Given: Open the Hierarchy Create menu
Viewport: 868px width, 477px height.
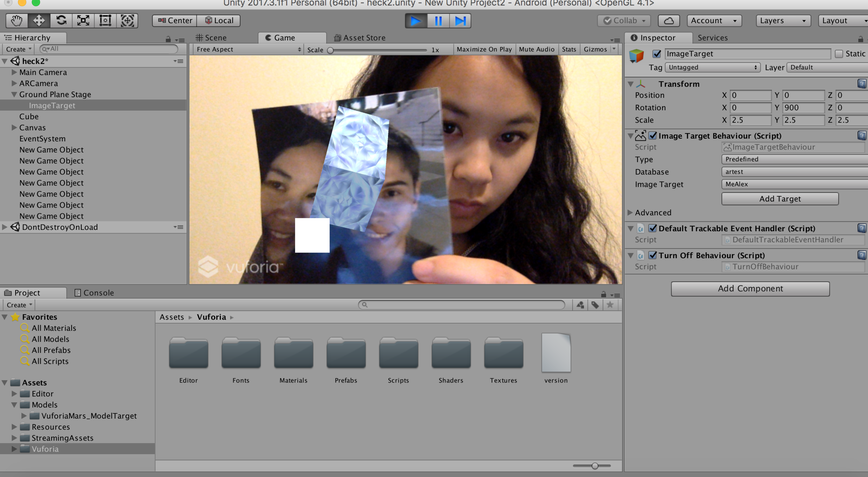Looking at the screenshot, I should (18, 49).
